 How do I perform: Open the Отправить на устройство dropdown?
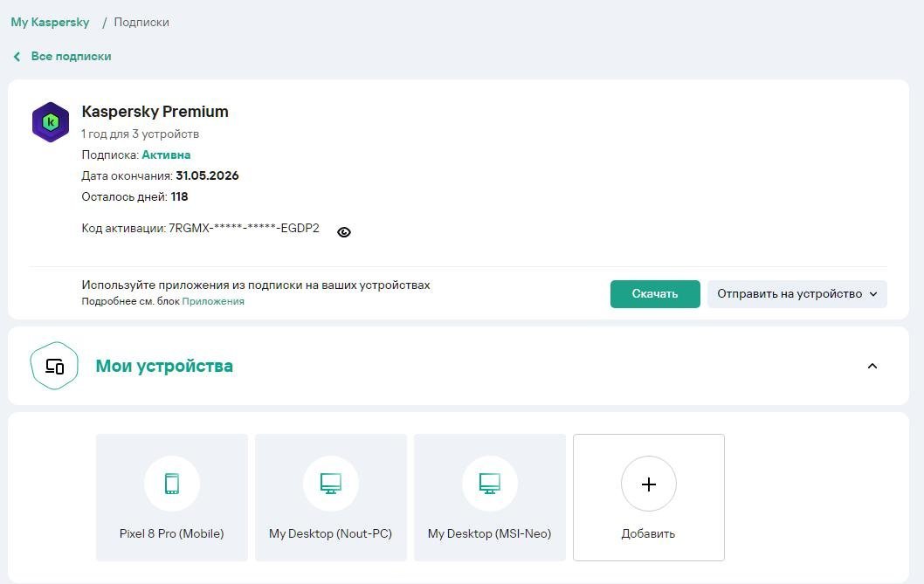(796, 294)
